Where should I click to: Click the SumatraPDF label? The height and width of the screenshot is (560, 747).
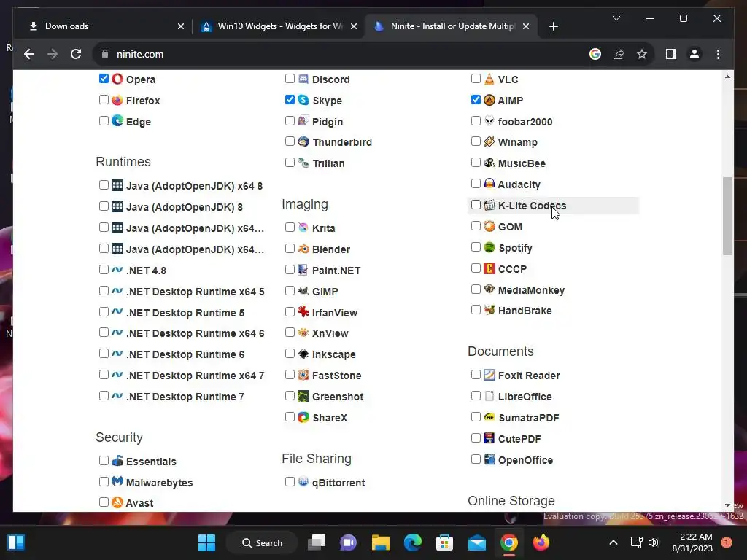coord(529,418)
